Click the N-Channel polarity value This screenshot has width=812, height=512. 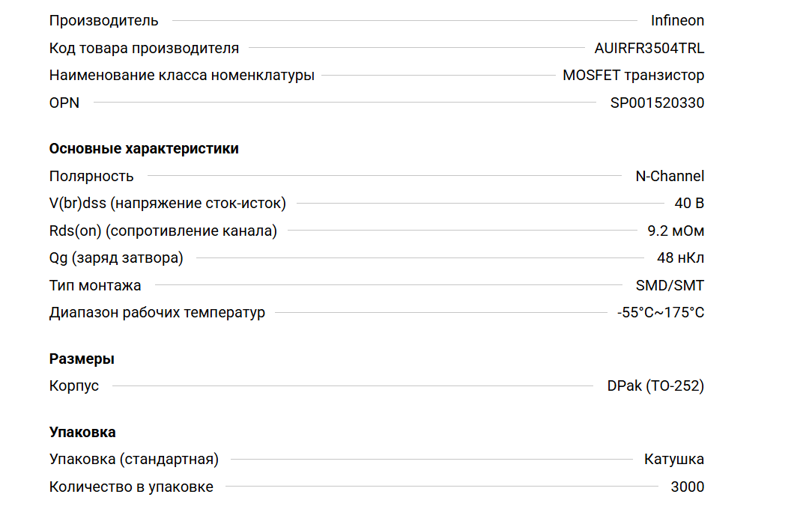pos(670,177)
